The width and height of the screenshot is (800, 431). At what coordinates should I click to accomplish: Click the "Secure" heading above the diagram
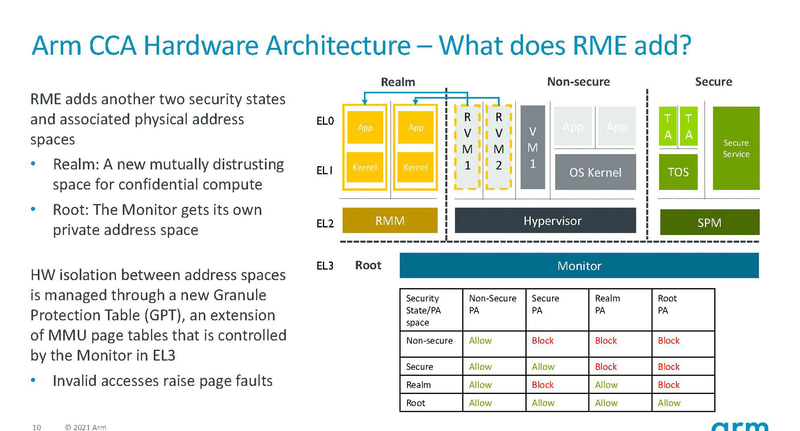(713, 82)
